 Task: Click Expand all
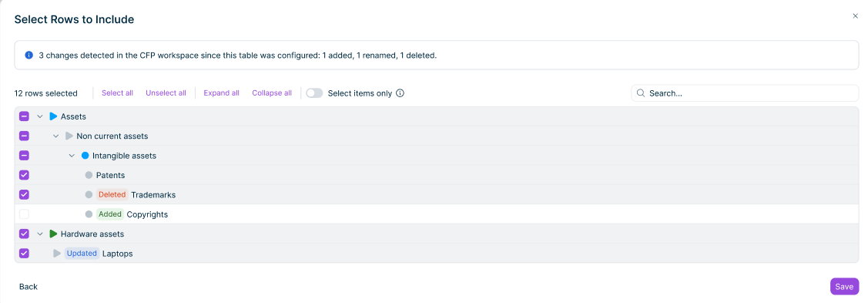(x=222, y=93)
